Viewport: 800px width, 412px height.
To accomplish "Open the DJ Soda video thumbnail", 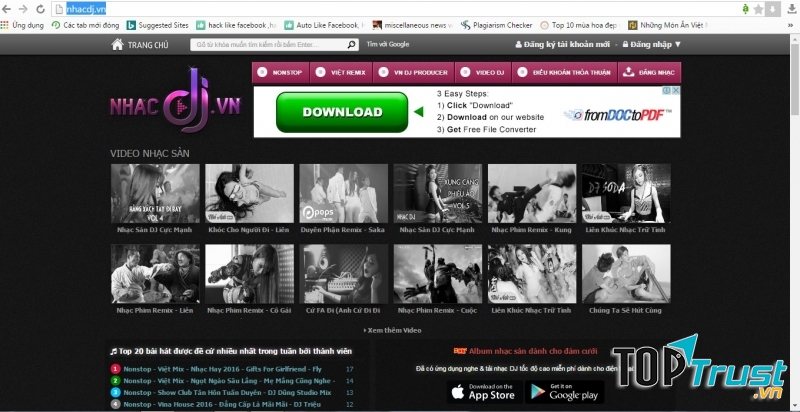I will 626,193.
